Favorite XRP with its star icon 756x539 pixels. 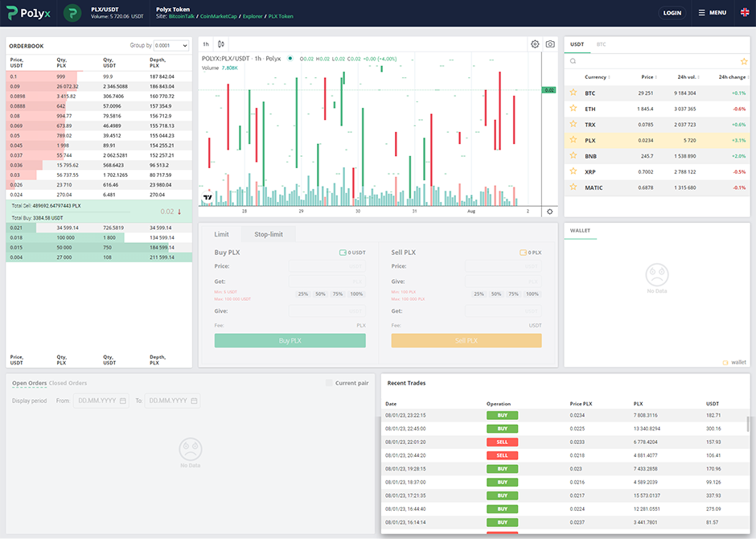tap(573, 171)
